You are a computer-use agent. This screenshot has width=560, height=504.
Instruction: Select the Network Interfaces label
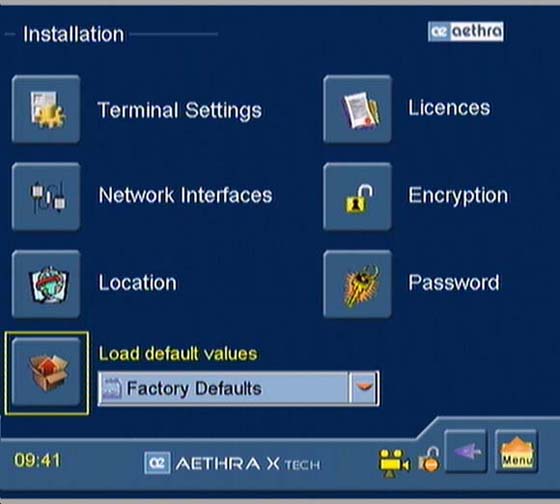pos(185,195)
